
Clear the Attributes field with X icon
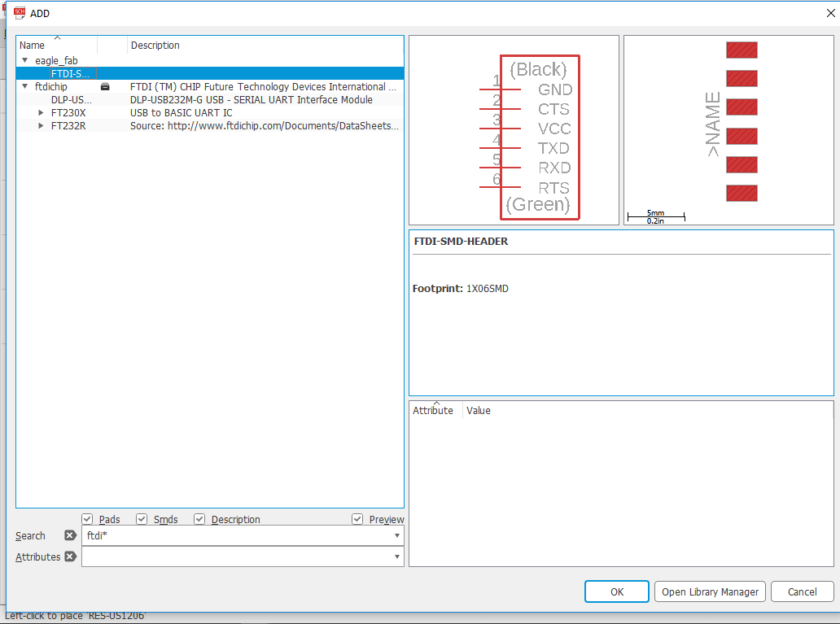70,556
